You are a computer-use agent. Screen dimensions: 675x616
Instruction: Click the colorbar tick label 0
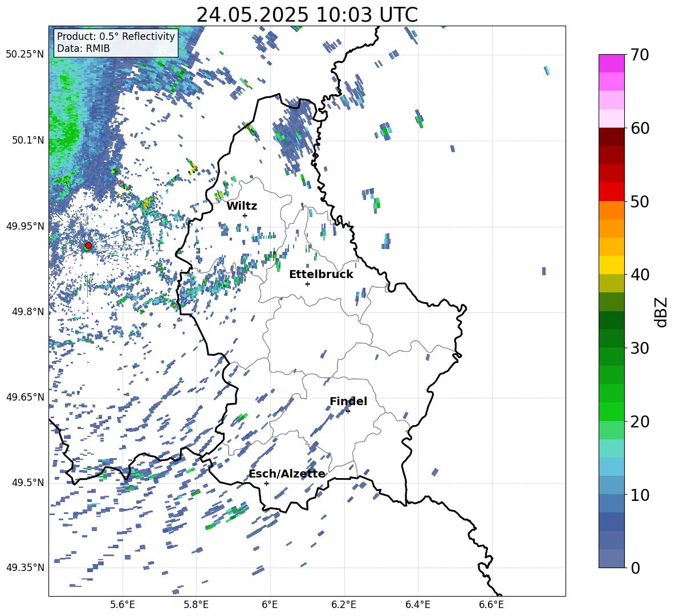pos(635,568)
